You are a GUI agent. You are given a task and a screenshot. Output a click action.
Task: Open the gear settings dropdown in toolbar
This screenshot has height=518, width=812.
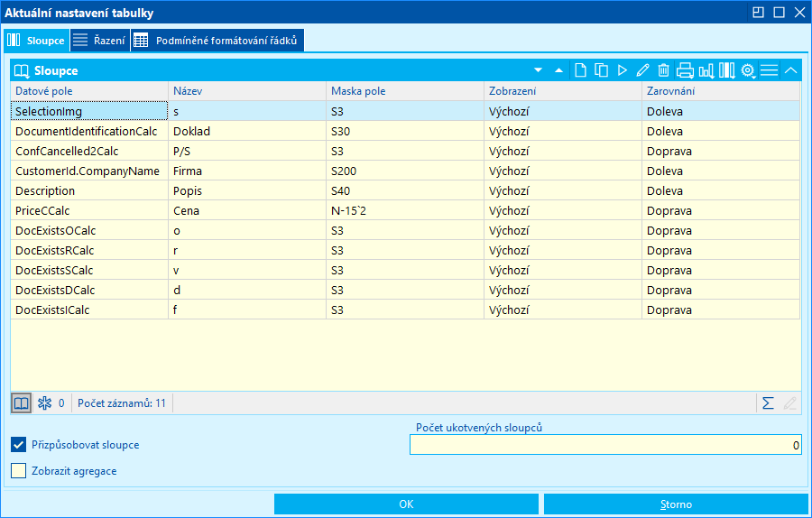[x=748, y=70]
